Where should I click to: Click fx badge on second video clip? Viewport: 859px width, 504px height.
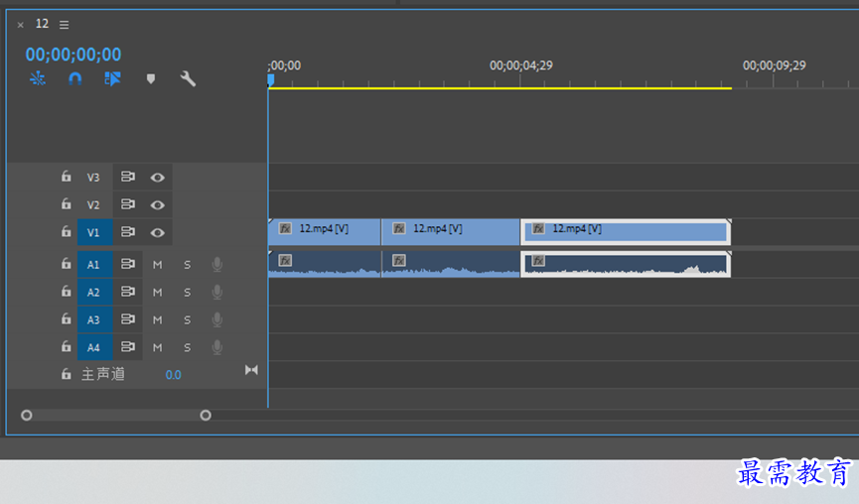(399, 228)
